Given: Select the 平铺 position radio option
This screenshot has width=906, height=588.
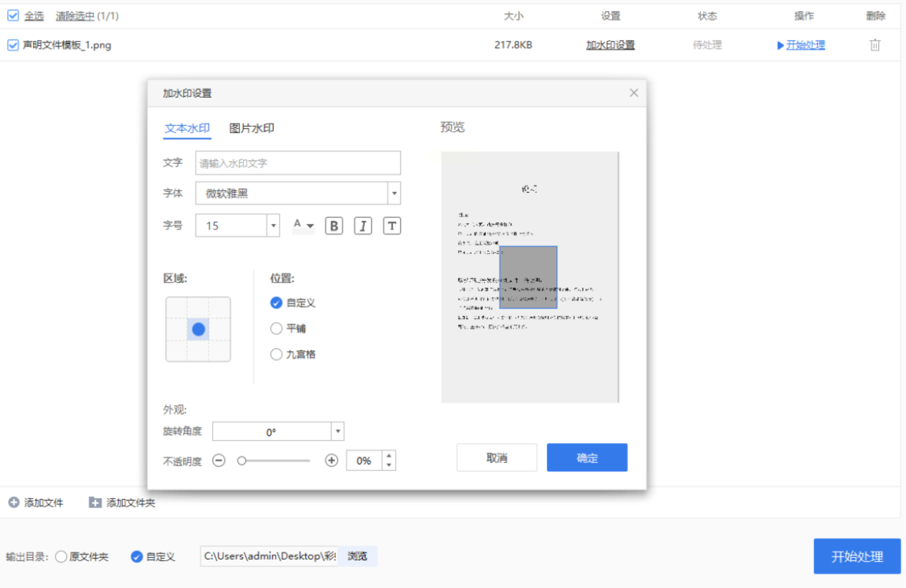Looking at the screenshot, I should coord(276,329).
